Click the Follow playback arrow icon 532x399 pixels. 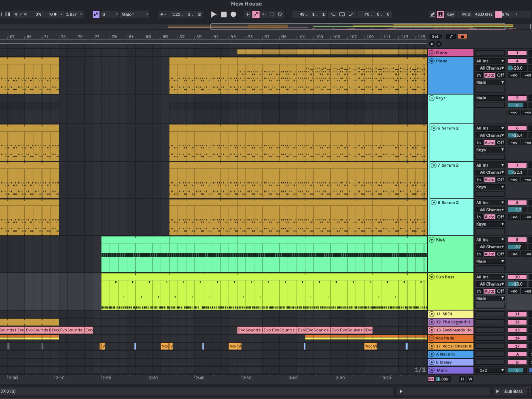[x=163, y=14]
